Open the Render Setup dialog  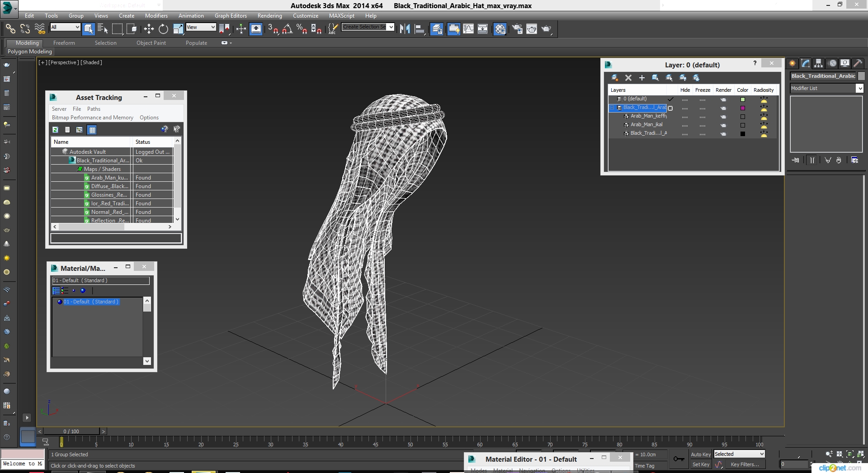coord(517,29)
